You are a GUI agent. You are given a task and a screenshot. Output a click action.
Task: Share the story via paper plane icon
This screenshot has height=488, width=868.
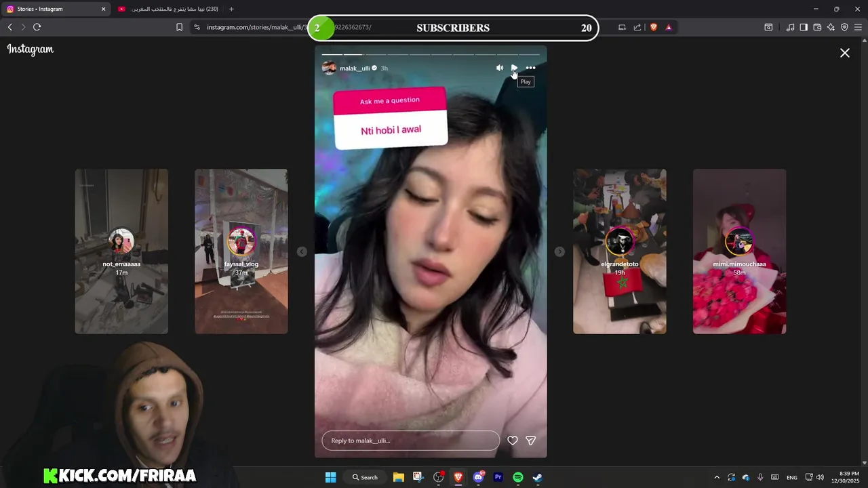pos(531,441)
